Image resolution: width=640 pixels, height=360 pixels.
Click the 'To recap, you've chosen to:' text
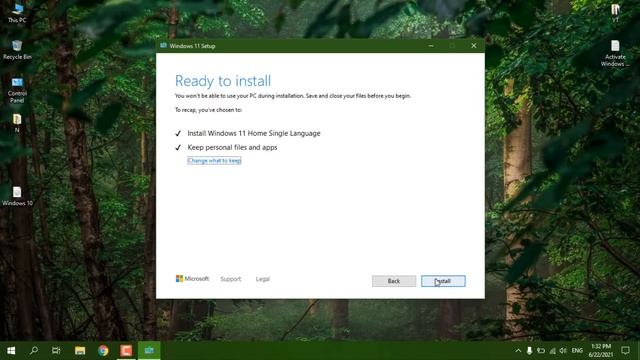click(208, 110)
